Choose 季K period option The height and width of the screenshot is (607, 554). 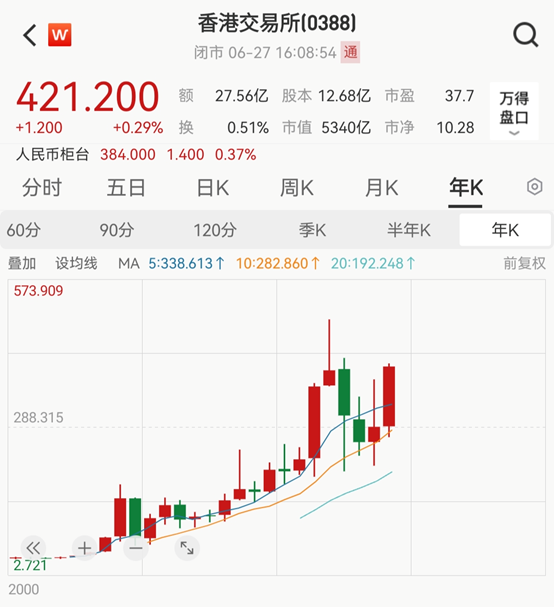point(312,230)
